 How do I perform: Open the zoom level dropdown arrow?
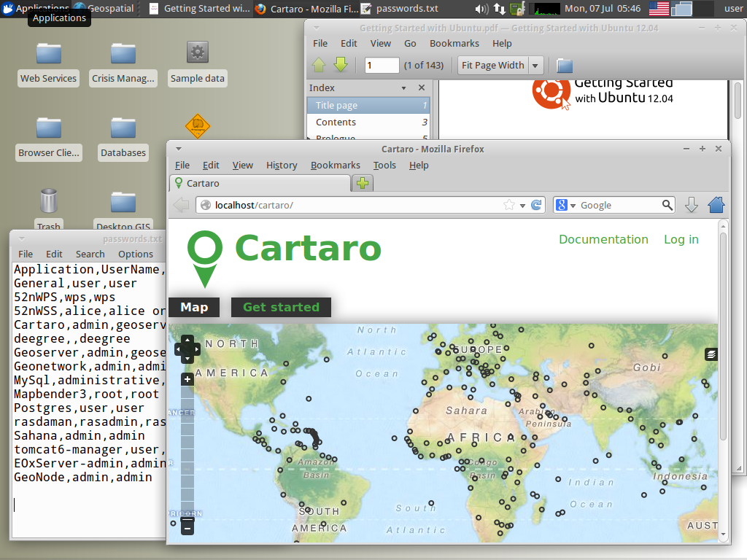535,65
